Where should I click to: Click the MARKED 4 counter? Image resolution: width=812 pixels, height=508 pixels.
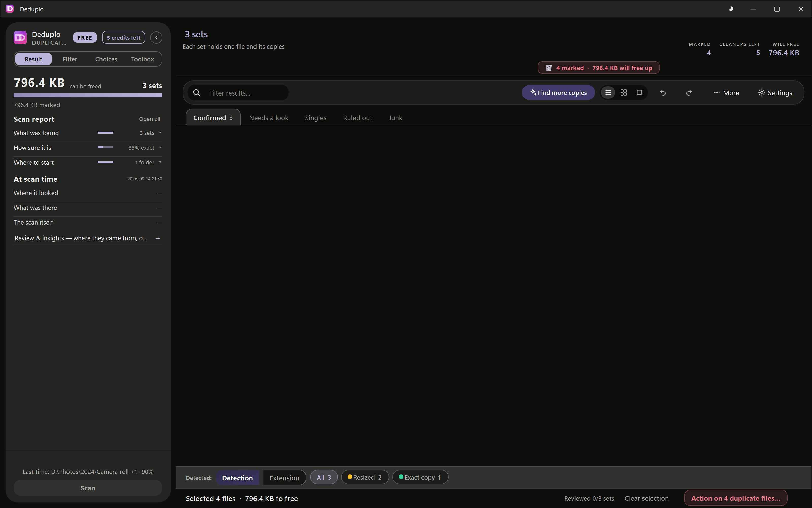tap(700, 49)
